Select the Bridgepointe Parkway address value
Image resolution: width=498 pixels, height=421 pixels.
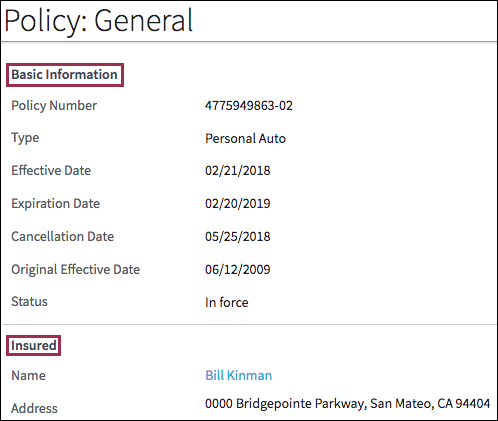click(x=347, y=404)
